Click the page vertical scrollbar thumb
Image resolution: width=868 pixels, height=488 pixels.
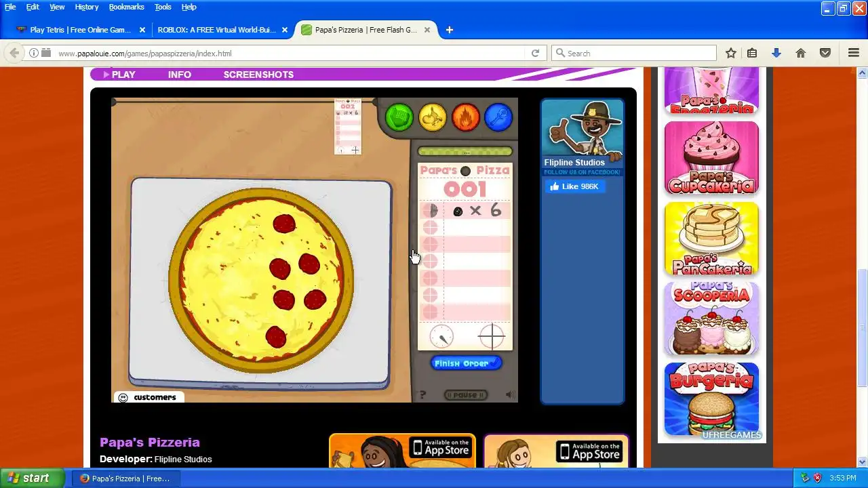pyautogui.click(x=863, y=327)
